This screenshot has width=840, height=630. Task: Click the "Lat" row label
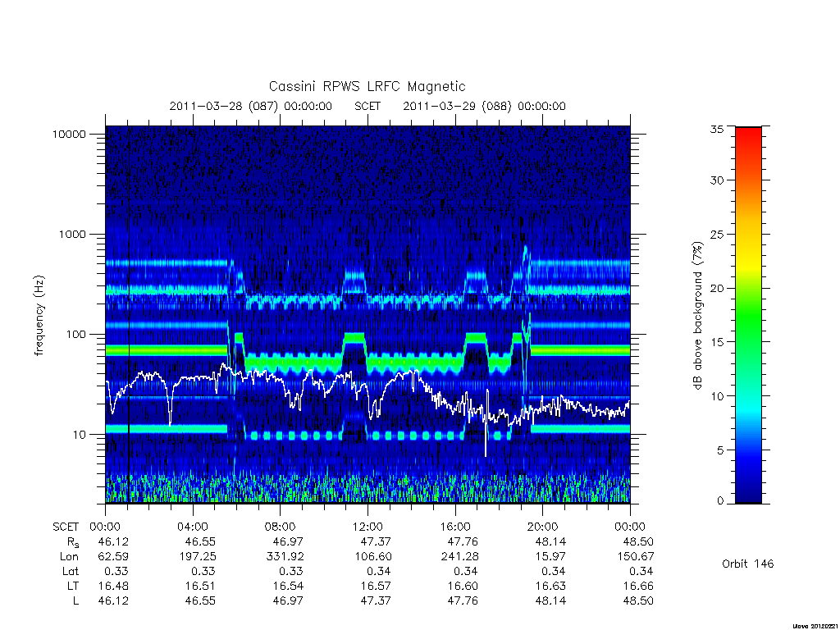(x=71, y=571)
